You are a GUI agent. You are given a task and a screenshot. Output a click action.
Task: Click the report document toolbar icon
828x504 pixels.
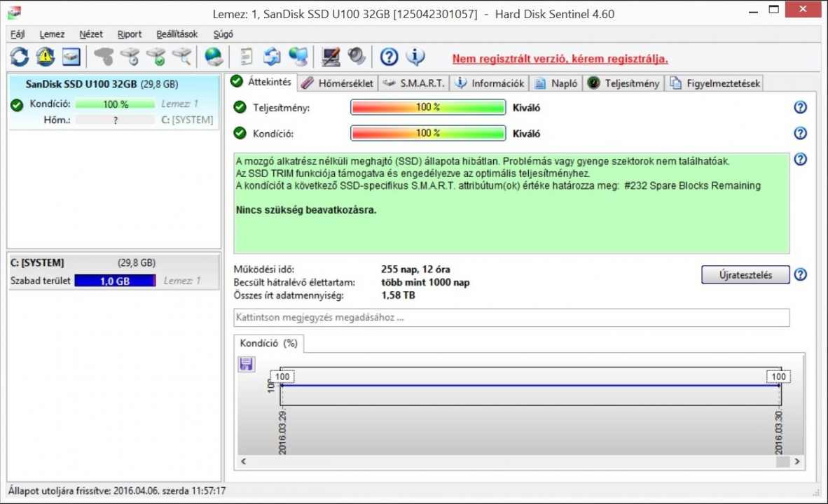coord(247,57)
